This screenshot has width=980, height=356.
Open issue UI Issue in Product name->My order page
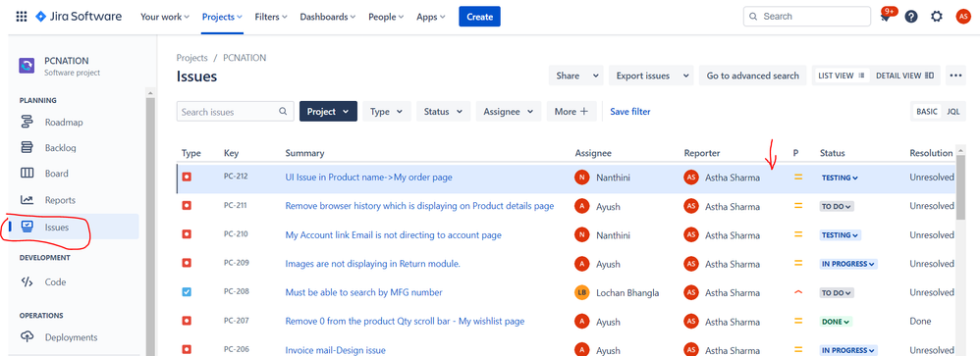point(369,178)
